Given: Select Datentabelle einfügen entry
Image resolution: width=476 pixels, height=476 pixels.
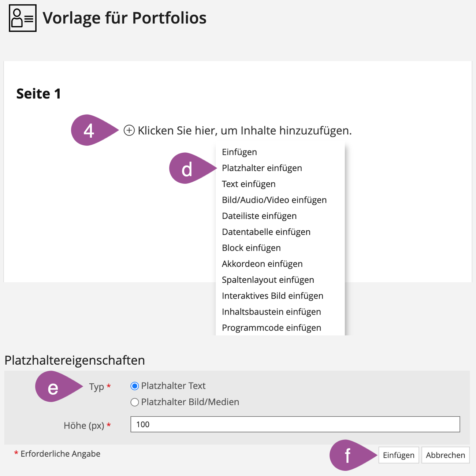Looking at the screenshot, I should click(266, 232).
